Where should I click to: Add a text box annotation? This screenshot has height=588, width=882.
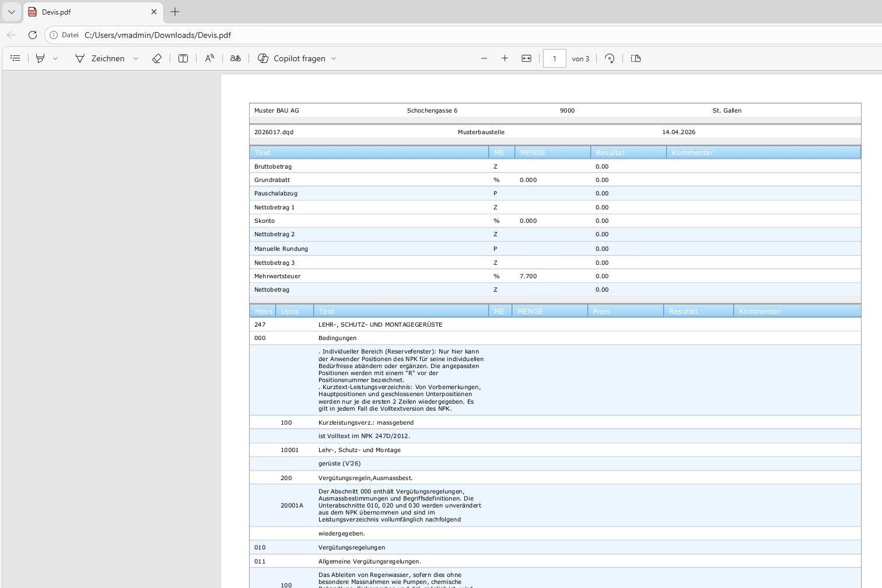coord(183,58)
